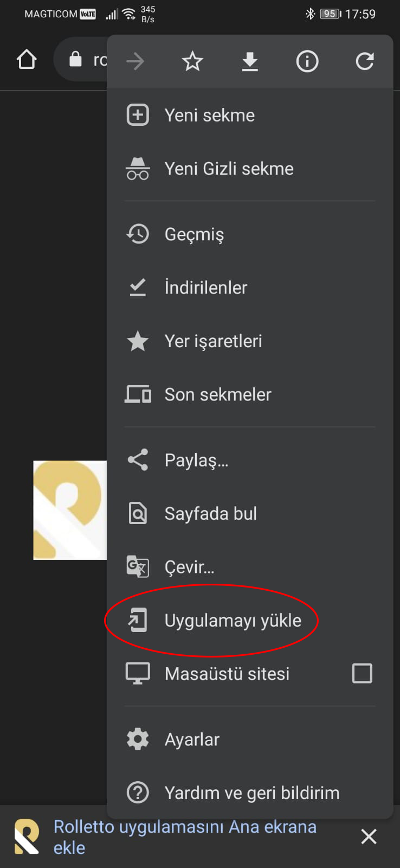Bookmark this page with star icon

(192, 61)
